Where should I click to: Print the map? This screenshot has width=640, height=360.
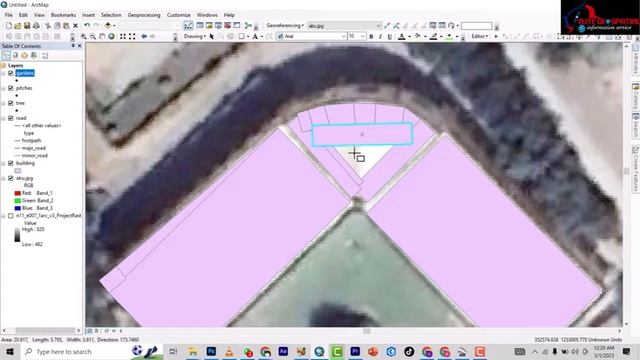(36, 26)
